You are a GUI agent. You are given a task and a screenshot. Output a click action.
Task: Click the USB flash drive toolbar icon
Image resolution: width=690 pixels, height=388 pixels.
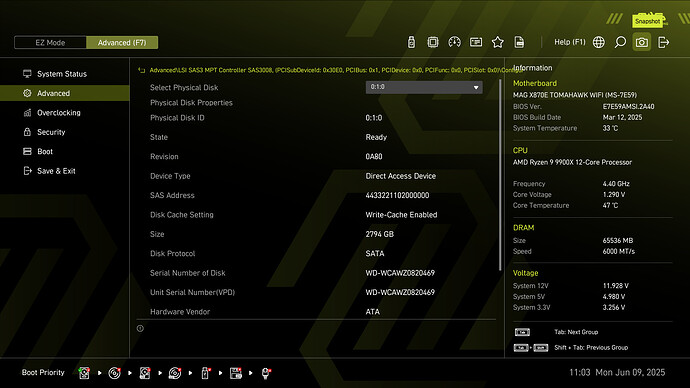411,42
